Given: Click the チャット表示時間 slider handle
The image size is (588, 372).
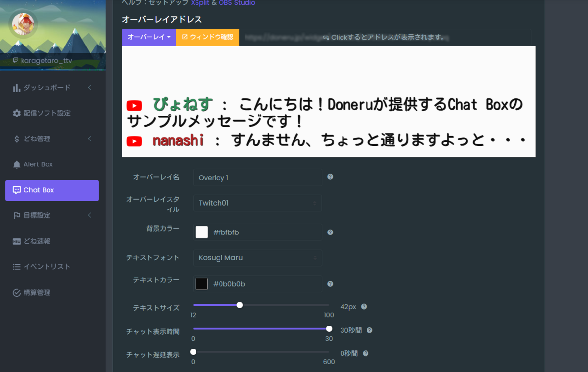Looking at the screenshot, I should coord(329,328).
